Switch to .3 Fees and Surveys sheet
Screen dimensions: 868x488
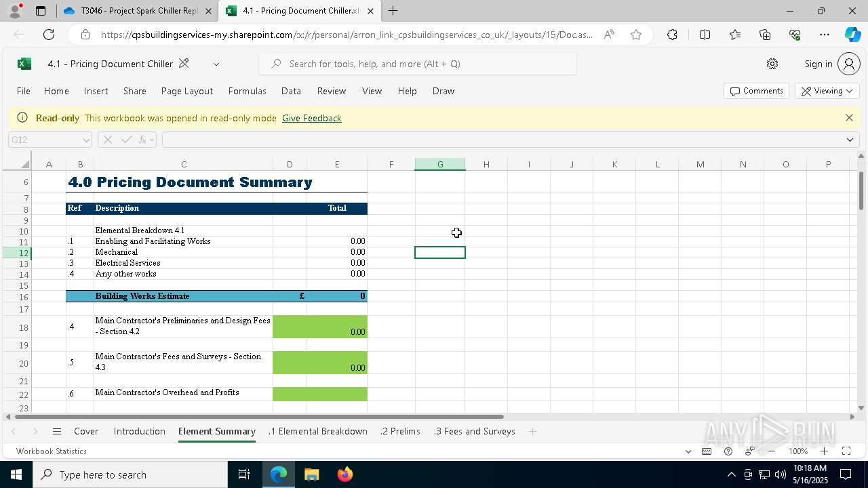point(475,431)
